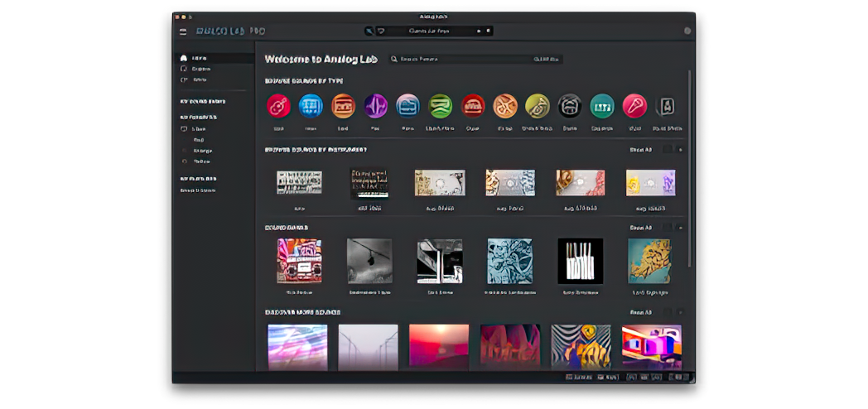Choose the pink microphone Vocal type icon
The height and width of the screenshot is (409, 868).
tap(634, 106)
